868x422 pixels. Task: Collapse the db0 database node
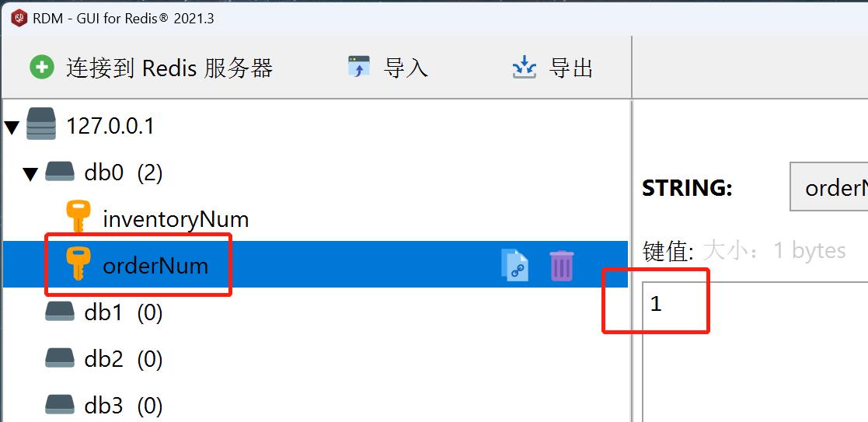pos(30,175)
